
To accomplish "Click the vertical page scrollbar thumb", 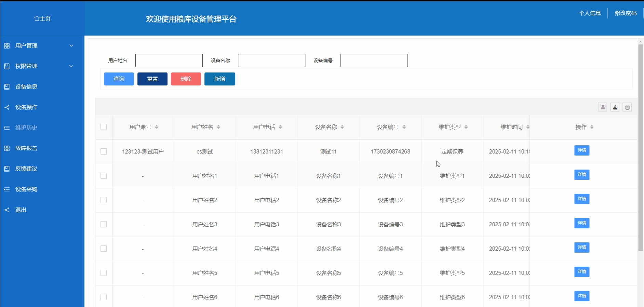I will [641, 148].
